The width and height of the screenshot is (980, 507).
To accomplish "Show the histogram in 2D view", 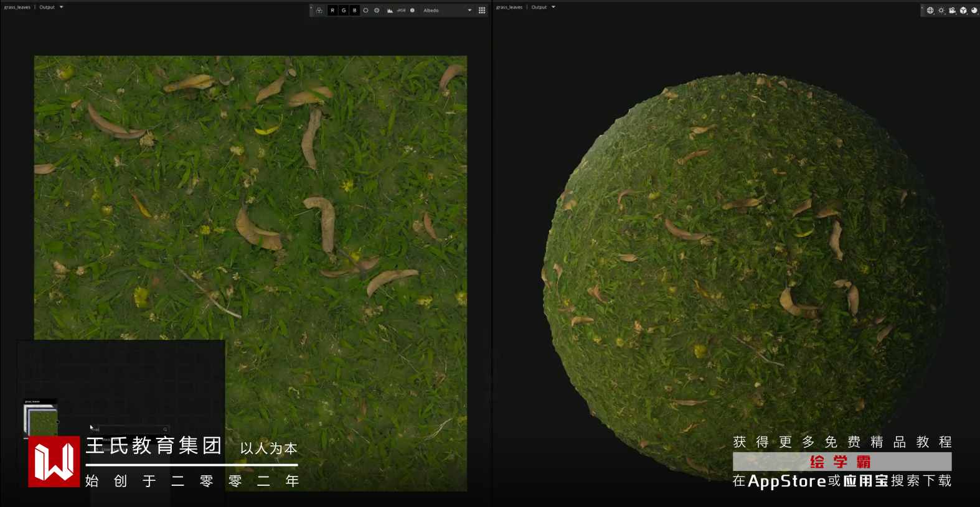I will tap(390, 11).
